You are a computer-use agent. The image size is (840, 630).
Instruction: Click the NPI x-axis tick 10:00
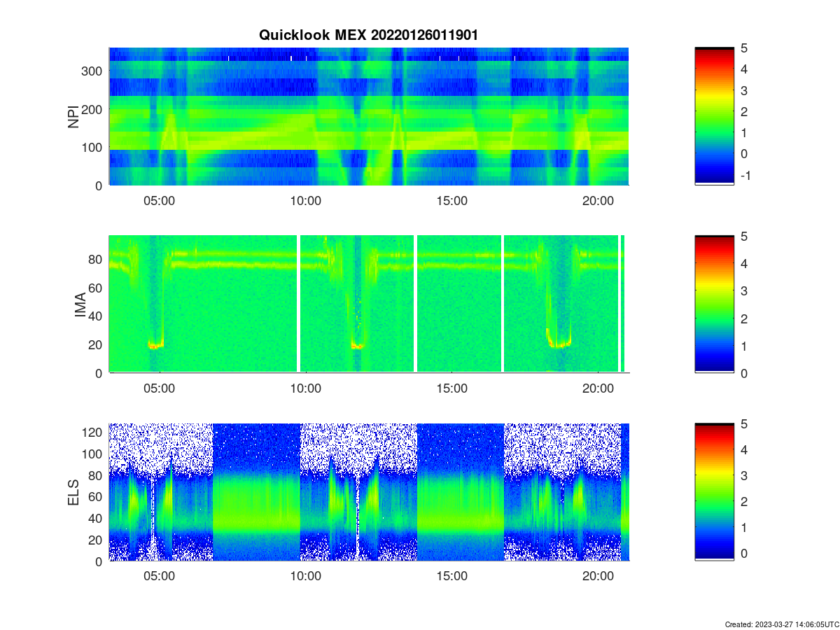[306, 199]
